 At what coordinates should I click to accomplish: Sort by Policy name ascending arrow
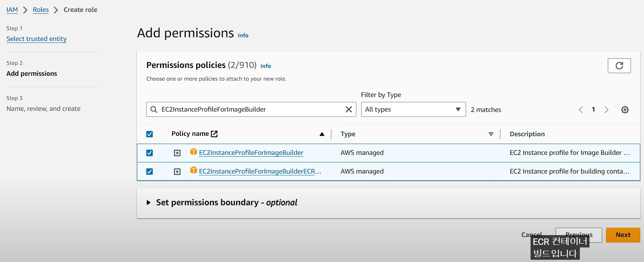pyautogui.click(x=322, y=134)
